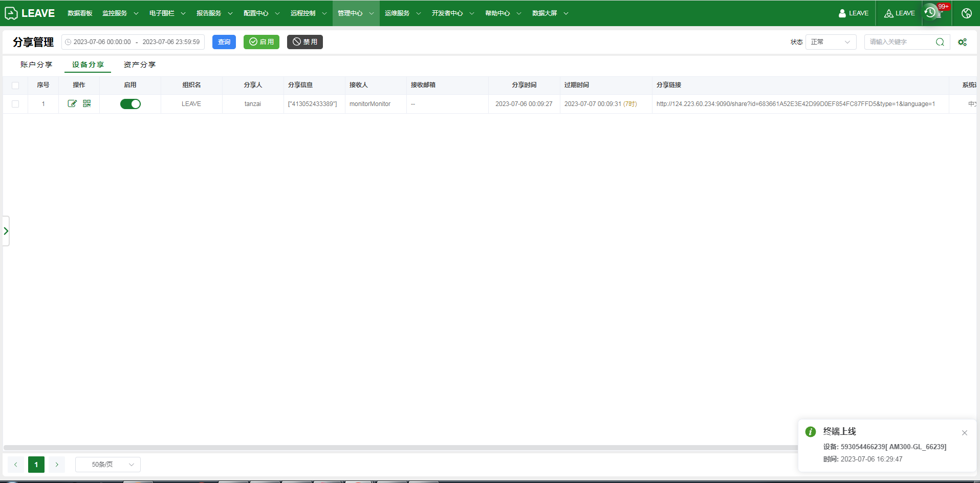The width and height of the screenshot is (980, 483).
Task: Open the 状态 dropdown showing 正常
Action: [x=830, y=42]
